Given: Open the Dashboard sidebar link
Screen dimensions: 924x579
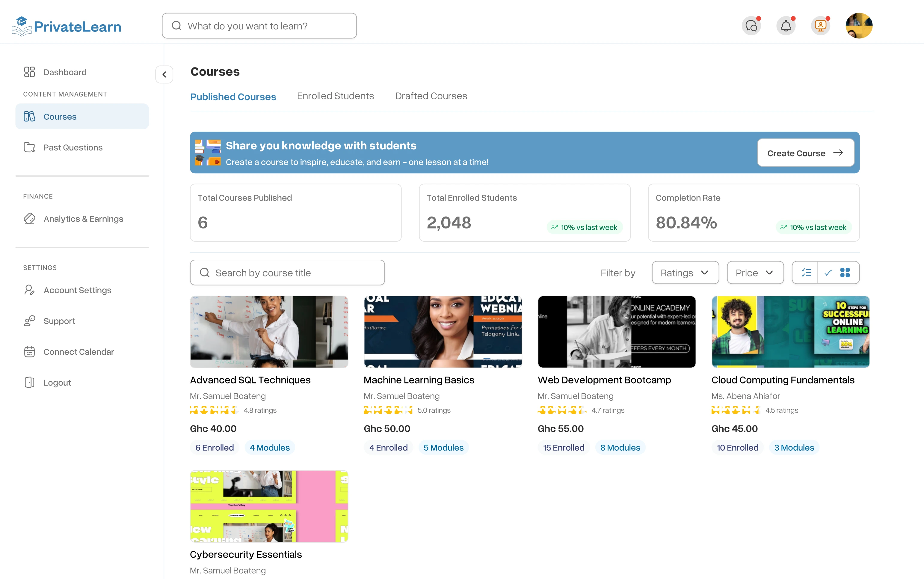Looking at the screenshot, I should coord(65,72).
